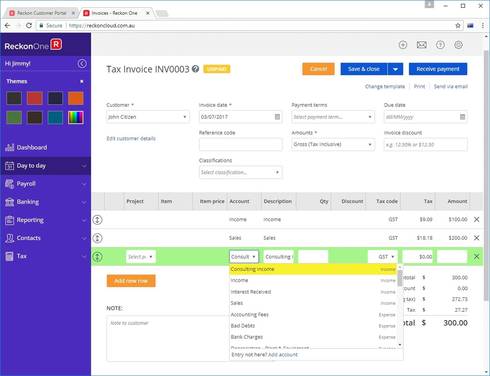Open the due date calendar icon
Screen dimensions: 490x376
tap(462, 117)
